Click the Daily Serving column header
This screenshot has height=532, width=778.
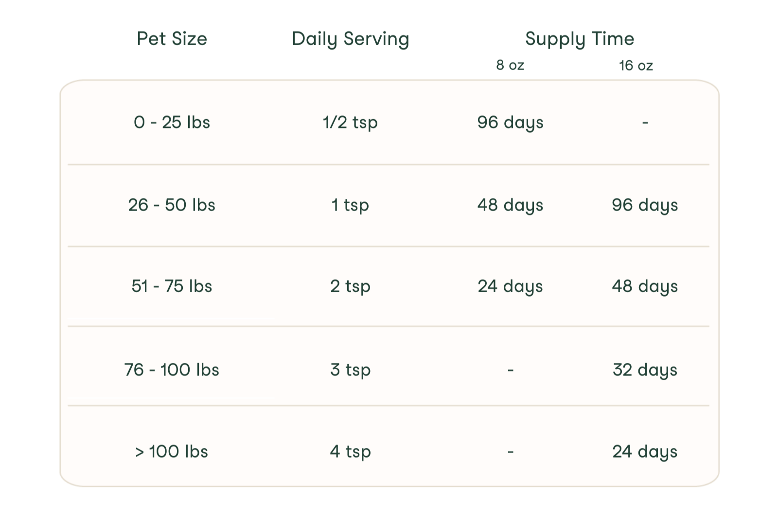[x=350, y=39]
